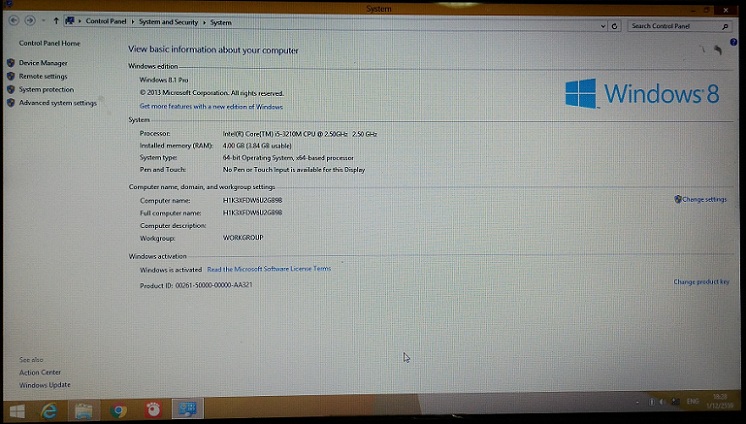Get more features with new Windows edition
The image size is (746, 424).
(x=211, y=107)
